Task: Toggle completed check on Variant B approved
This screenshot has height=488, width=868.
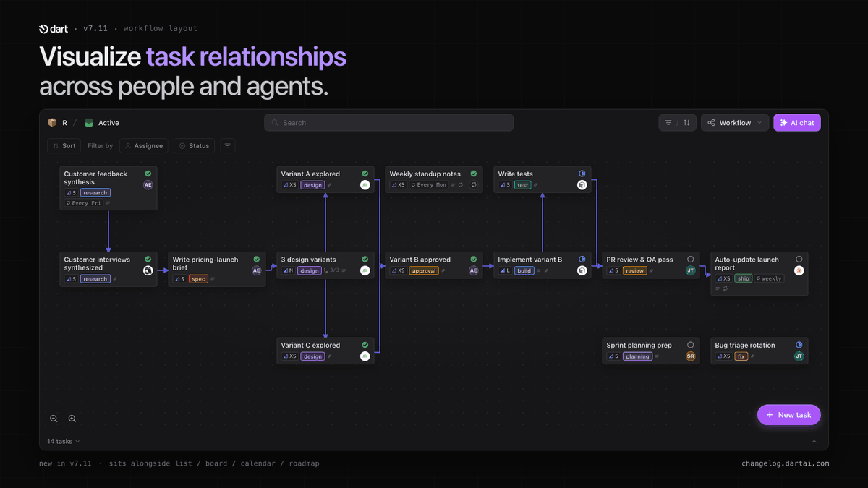Action: click(474, 260)
